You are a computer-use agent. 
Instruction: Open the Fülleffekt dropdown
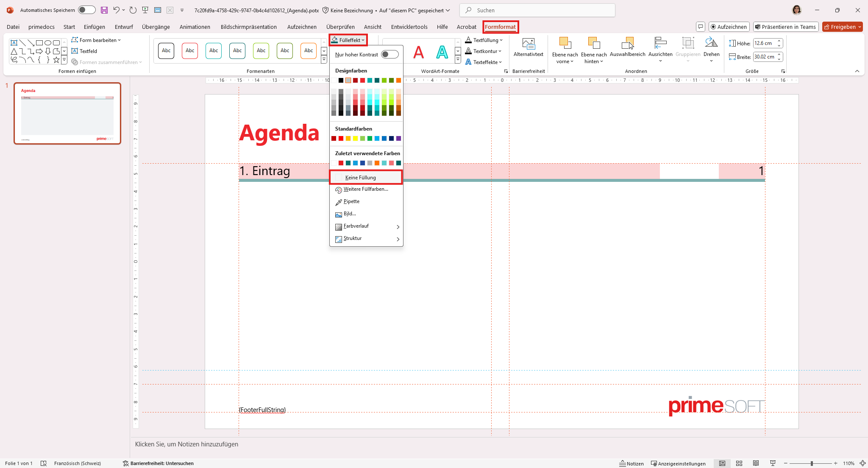click(x=348, y=40)
